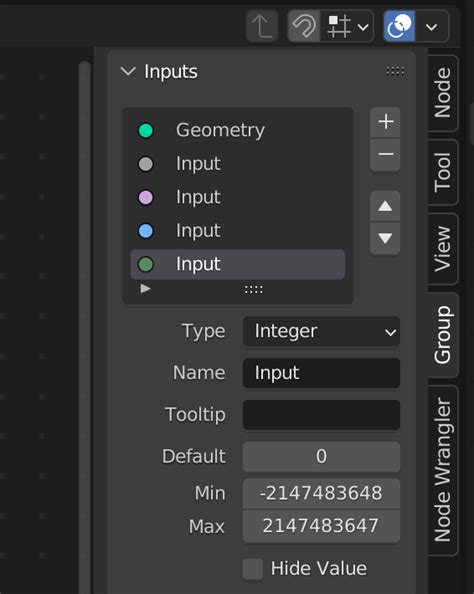Click the Default value field
The height and width of the screenshot is (594, 474).
pos(321,456)
